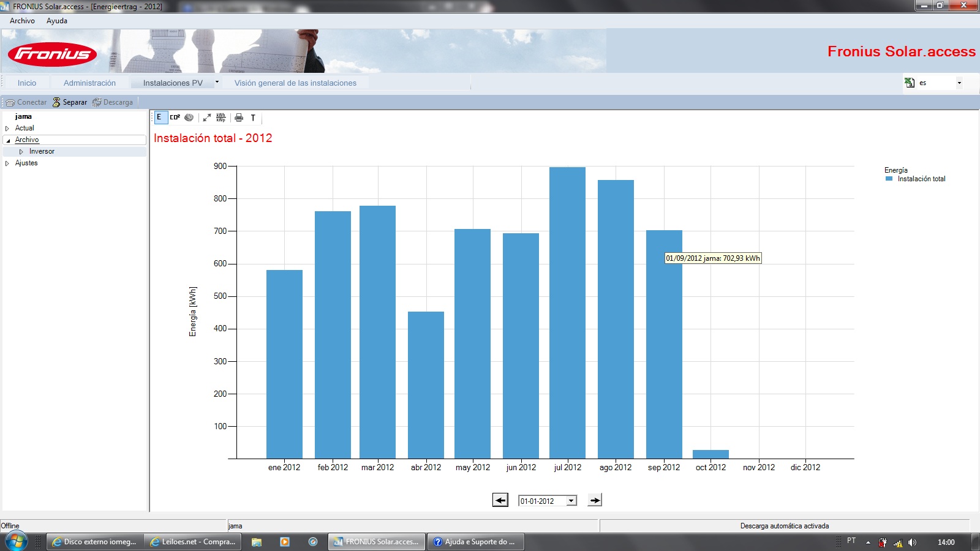
Task: Show the earnings coin view
Action: tap(189, 118)
